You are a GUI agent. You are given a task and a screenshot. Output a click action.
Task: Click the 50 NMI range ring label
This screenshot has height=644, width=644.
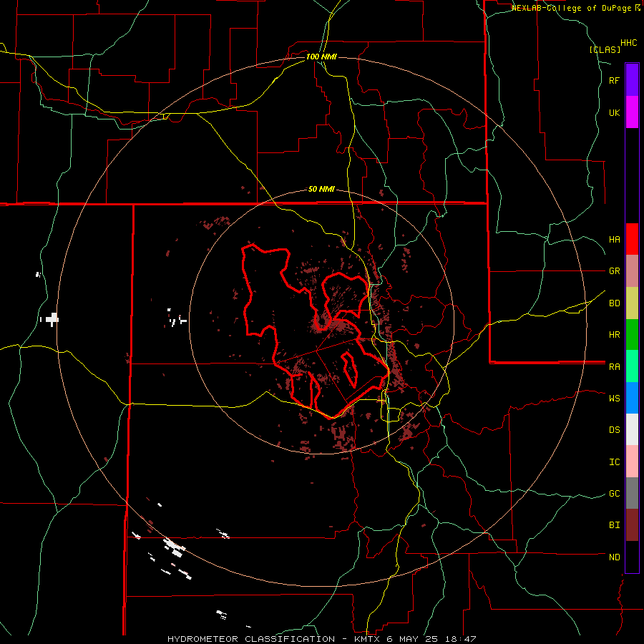click(321, 189)
